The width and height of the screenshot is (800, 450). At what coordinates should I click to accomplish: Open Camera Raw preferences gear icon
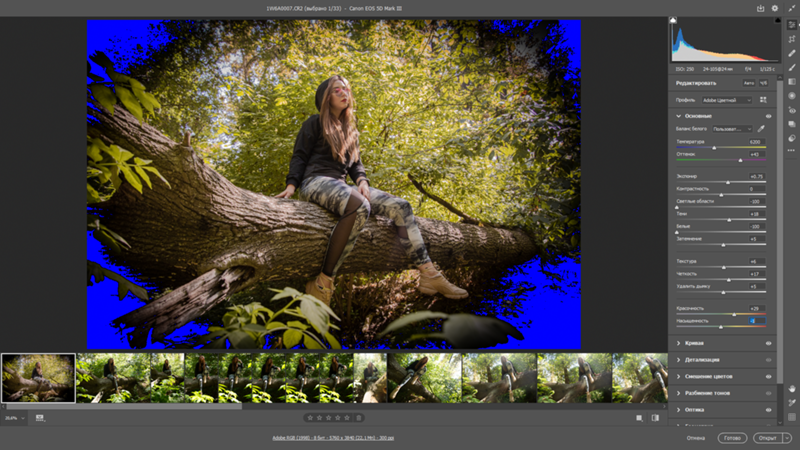774,8
